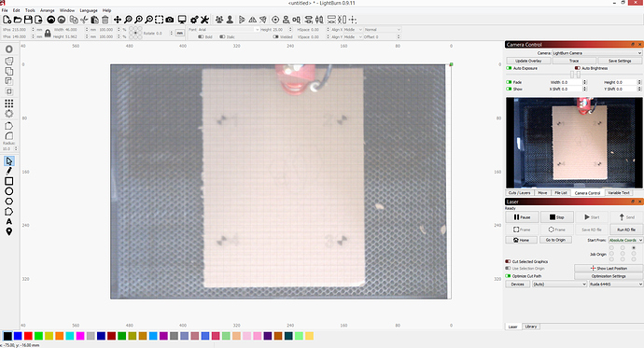Click the Camera Width spinner arrows
Screen dimensions: 644x348
pos(585,82)
